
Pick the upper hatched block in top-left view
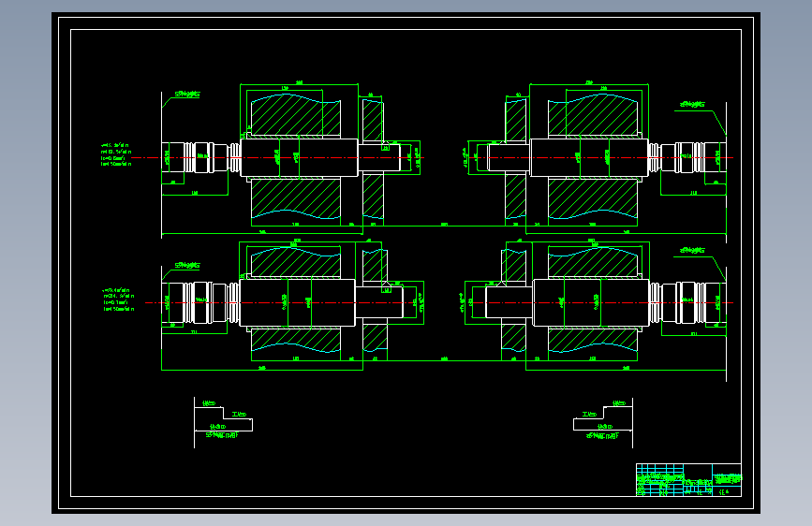click(296, 115)
